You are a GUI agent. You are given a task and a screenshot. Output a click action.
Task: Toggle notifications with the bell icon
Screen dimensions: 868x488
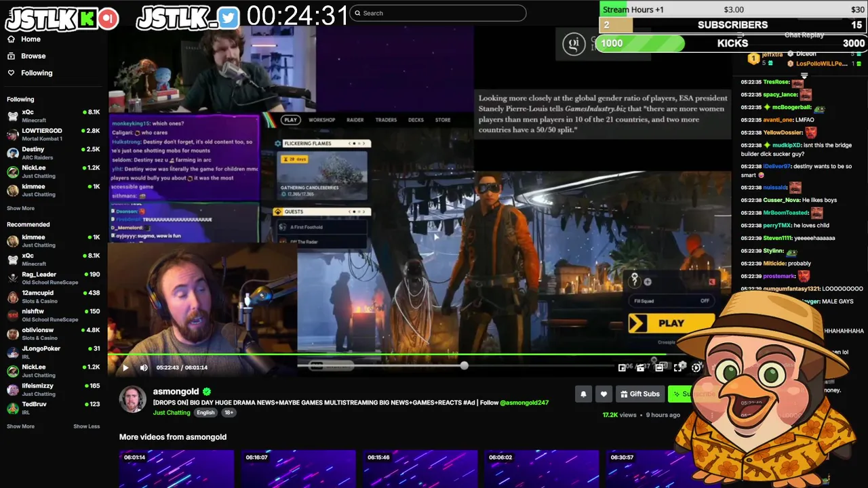(583, 394)
